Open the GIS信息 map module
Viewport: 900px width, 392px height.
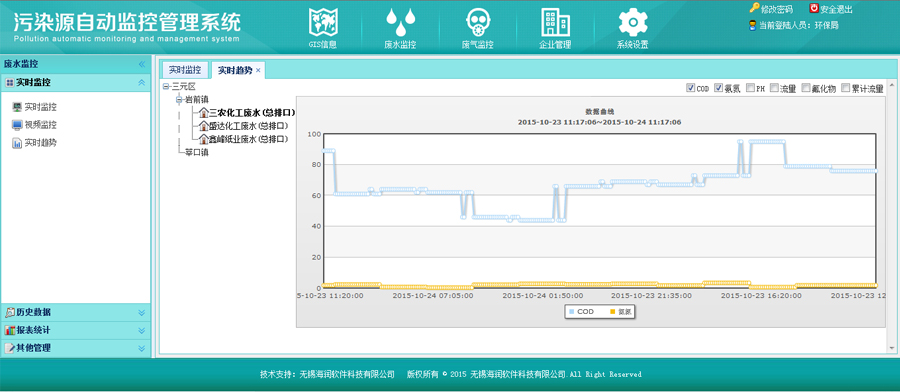(323, 28)
